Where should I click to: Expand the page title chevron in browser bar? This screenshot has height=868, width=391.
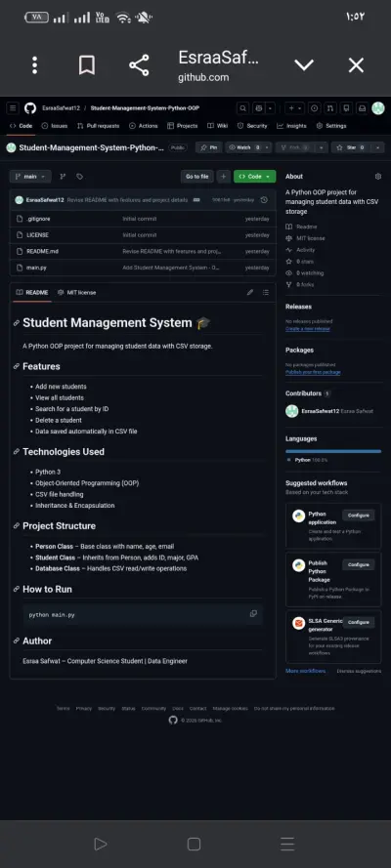point(303,65)
